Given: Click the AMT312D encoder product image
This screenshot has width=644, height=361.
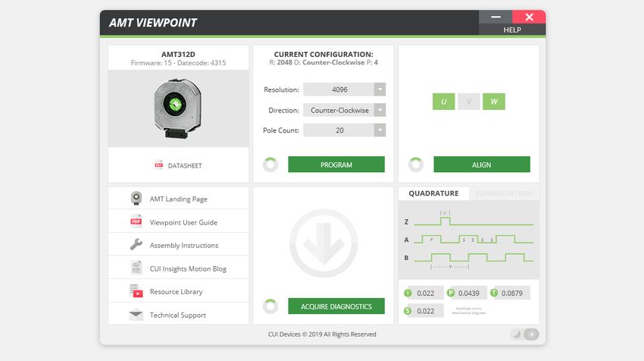Looking at the screenshot, I should pyautogui.click(x=178, y=108).
